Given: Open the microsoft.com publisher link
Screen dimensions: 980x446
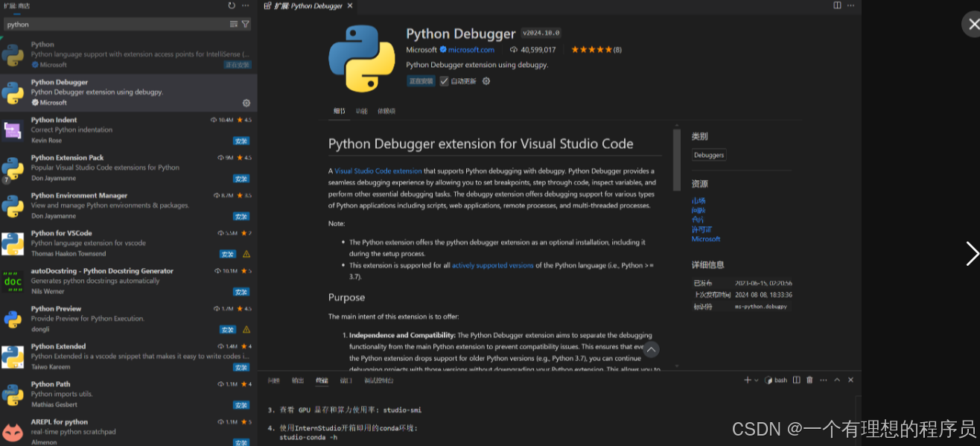Looking at the screenshot, I should coord(471,50).
